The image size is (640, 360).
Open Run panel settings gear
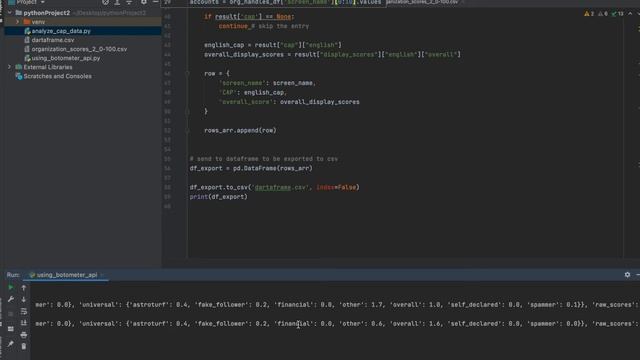pos(627,275)
